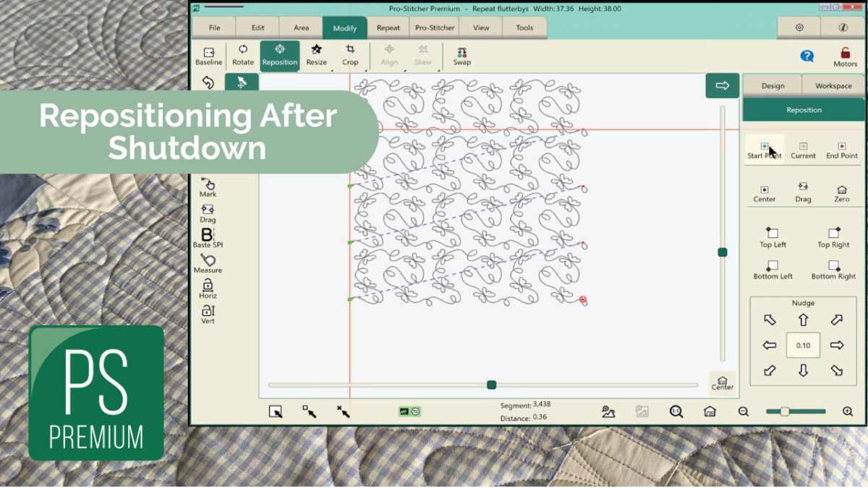This screenshot has height=488, width=868.
Task: Click the Baste SPI sidebar icon
Action: pos(208,239)
